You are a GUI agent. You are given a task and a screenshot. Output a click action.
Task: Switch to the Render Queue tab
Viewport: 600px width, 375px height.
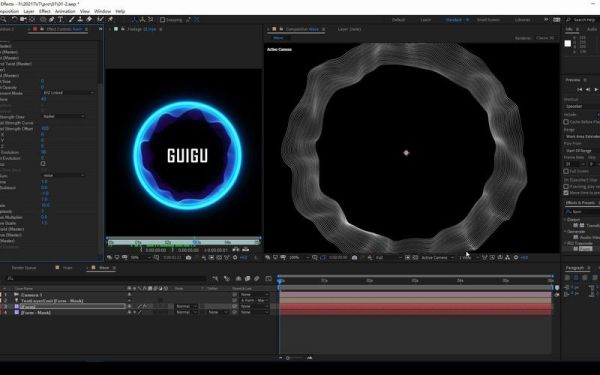pyautogui.click(x=24, y=268)
